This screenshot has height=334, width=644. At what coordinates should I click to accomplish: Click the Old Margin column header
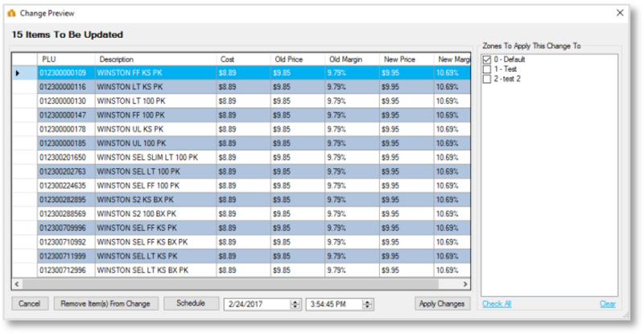[x=352, y=60]
